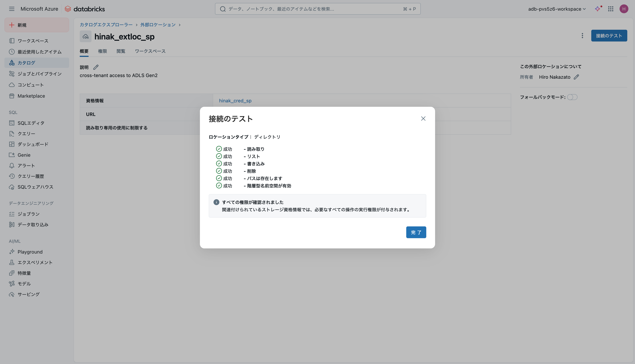635x364 pixels.
Task: Click the 接続のテスト page button
Action: pos(609,36)
